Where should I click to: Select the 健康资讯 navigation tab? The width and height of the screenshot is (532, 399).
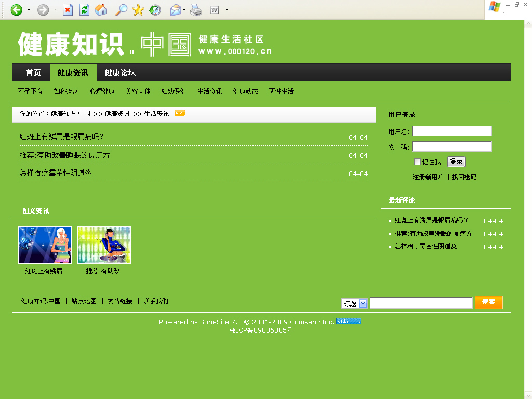(73, 72)
